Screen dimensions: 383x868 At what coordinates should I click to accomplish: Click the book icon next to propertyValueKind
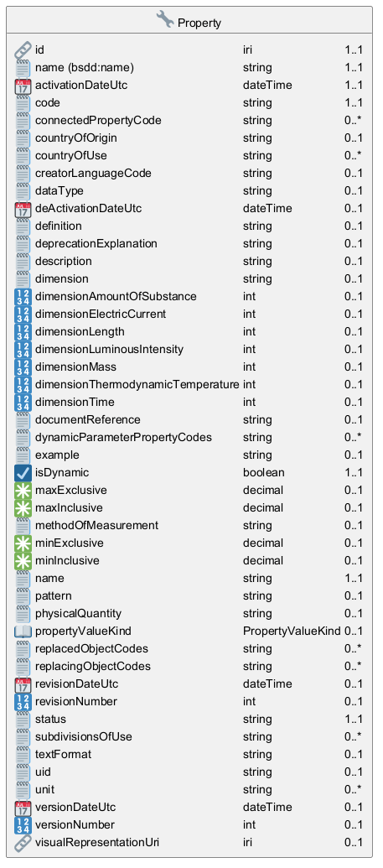point(23,631)
